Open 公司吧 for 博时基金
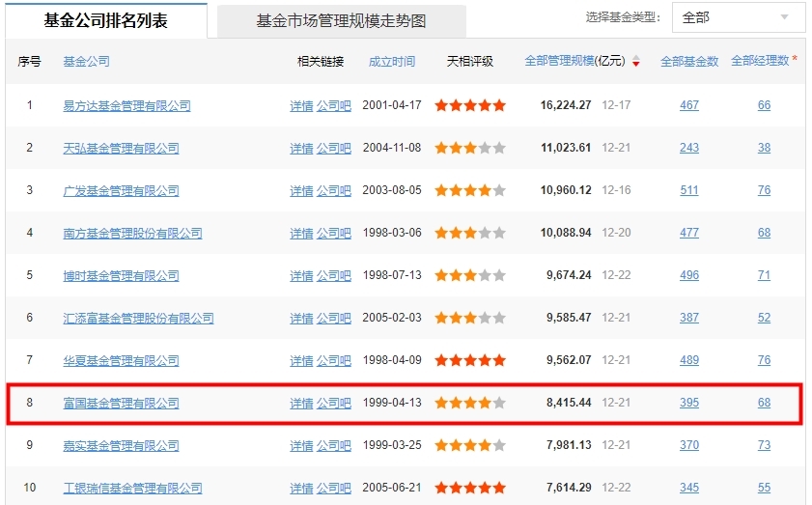 (x=334, y=275)
